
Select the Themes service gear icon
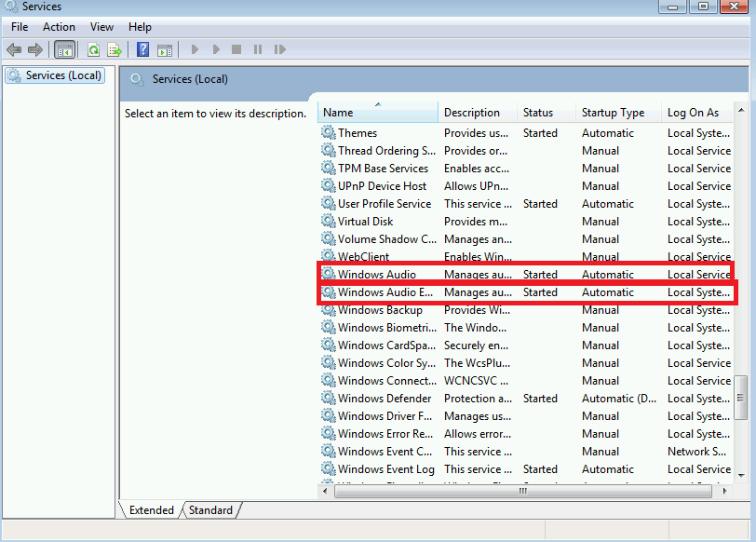pyautogui.click(x=329, y=132)
